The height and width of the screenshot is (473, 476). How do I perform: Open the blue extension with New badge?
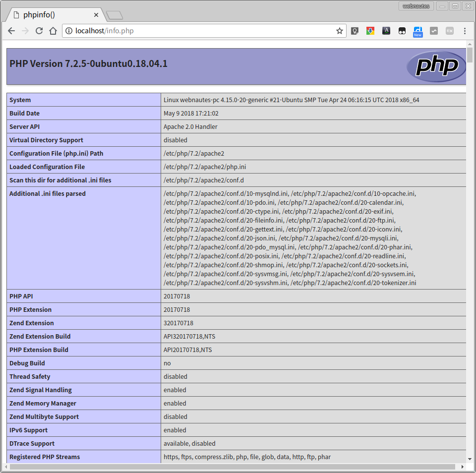(417, 32)
